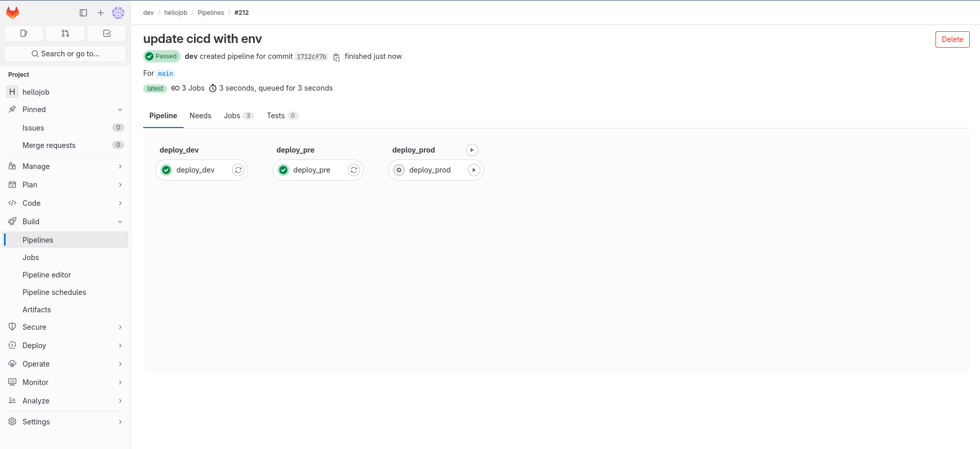Switch to the Tests tab
The width and height of the screenshot is (980, 449).
282,116
